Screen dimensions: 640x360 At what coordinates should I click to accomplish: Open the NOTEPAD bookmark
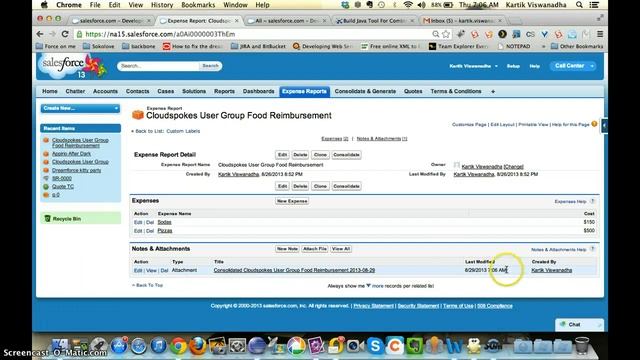click(514, 47)
